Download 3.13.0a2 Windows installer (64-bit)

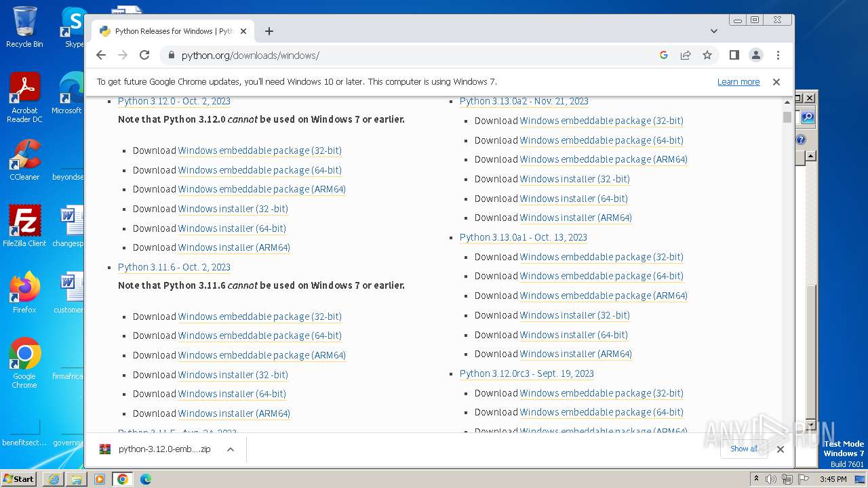coord(574,199)
